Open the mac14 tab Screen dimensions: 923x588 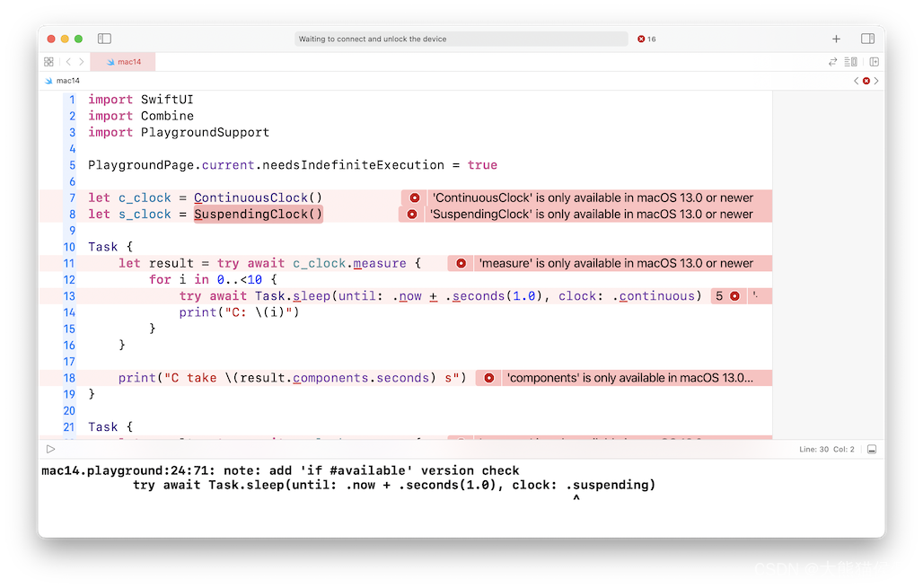124,62
